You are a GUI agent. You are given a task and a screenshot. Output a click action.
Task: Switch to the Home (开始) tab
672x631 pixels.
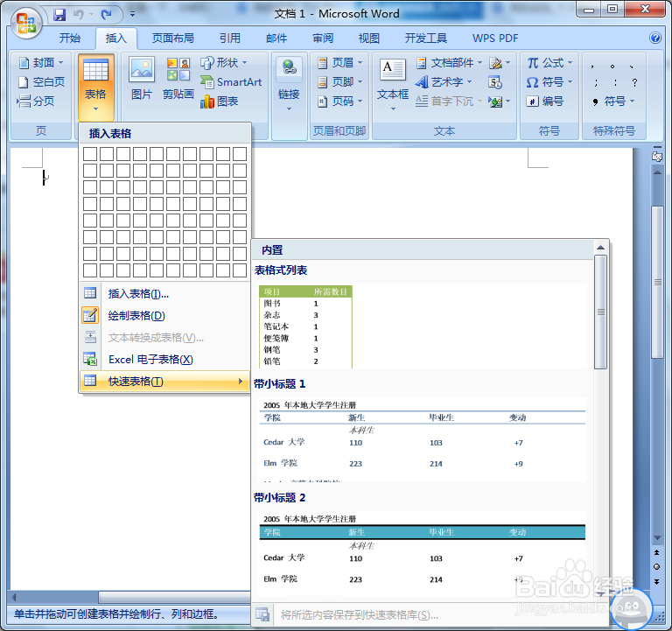tap(70, 39)
